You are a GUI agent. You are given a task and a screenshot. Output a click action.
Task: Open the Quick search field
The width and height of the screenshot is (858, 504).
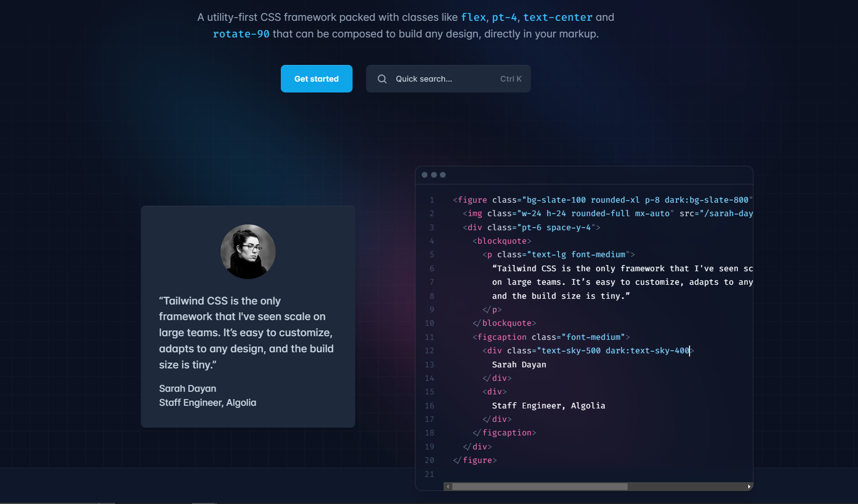tap(448, 78)
